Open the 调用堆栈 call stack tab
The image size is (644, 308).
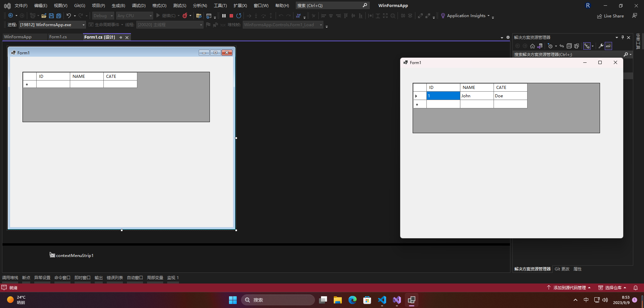[10, 278]
